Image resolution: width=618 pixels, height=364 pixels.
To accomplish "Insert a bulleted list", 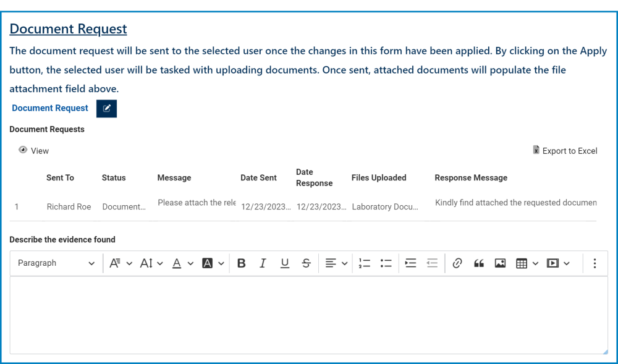I will tap(386, 263).
